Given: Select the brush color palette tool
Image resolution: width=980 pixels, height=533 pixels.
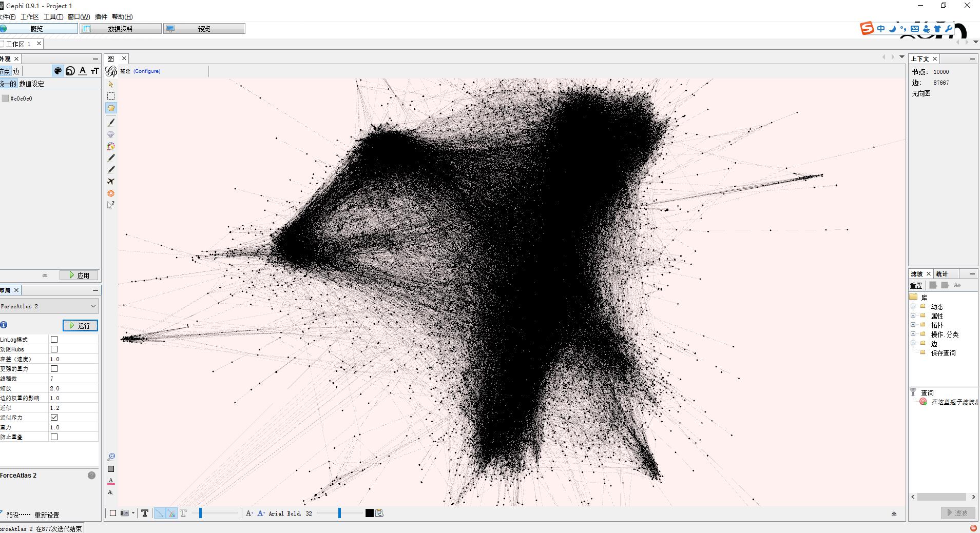Looking at the screenshot, I should pos(111,146).
